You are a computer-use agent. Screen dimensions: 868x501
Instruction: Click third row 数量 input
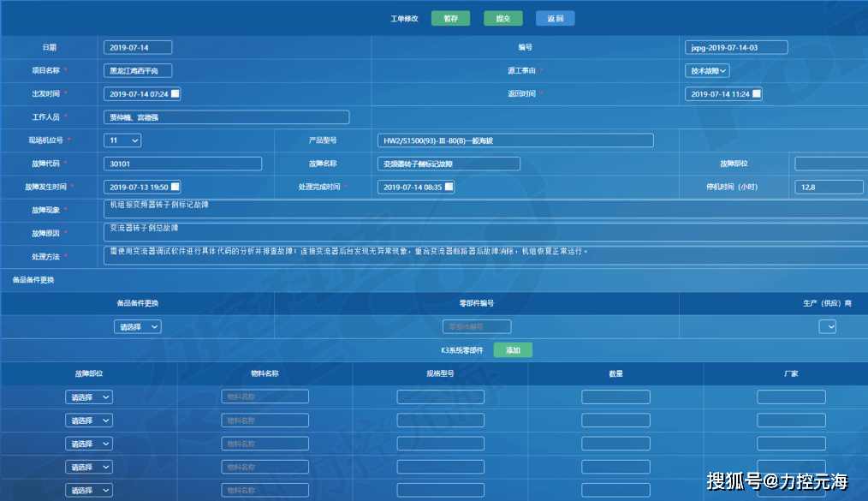tap(616, 444)
